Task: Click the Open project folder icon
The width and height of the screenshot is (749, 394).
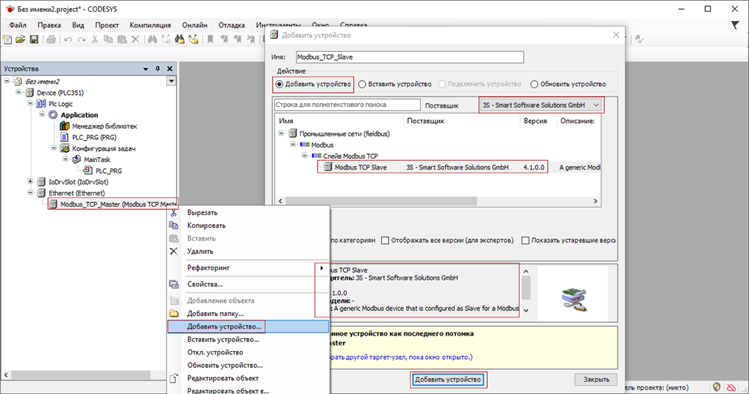Action: click(20, 40)
